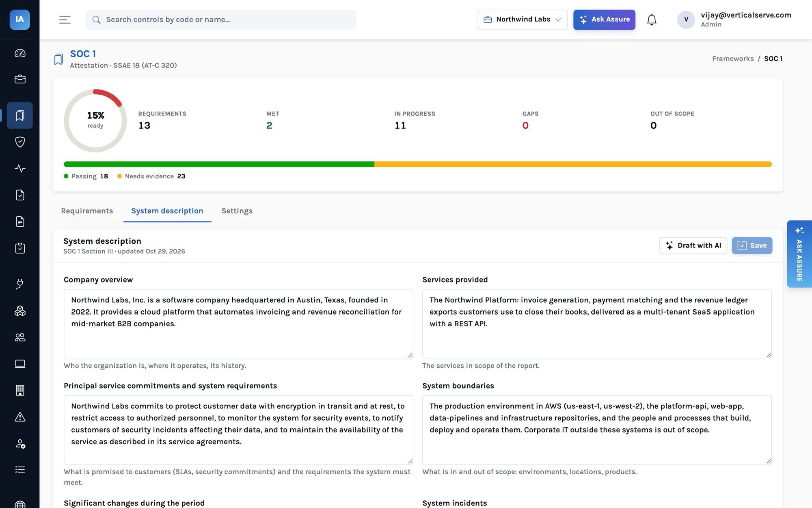Click the orange Needs evidence bar segment
This screenshot has width=812, height=508.
[x=573, y=164]
